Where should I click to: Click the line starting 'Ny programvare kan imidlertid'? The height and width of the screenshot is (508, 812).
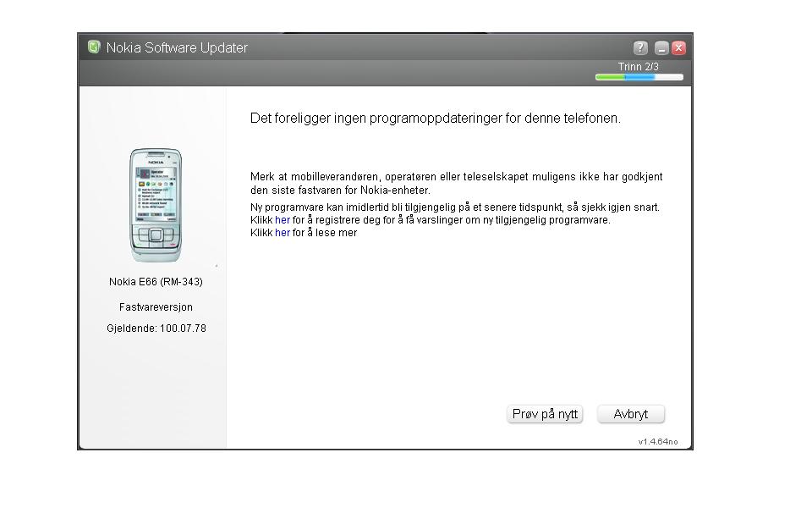[455, 207]
